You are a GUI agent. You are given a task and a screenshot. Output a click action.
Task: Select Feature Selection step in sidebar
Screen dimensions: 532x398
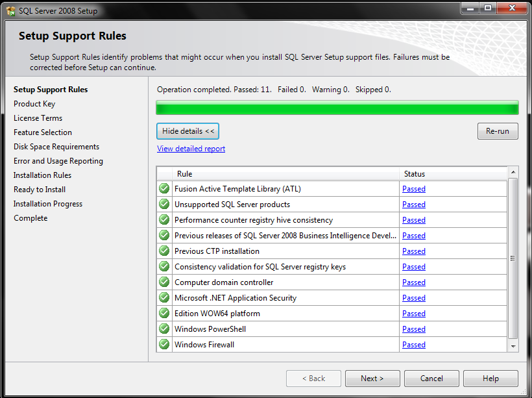(x=43, y=132)
